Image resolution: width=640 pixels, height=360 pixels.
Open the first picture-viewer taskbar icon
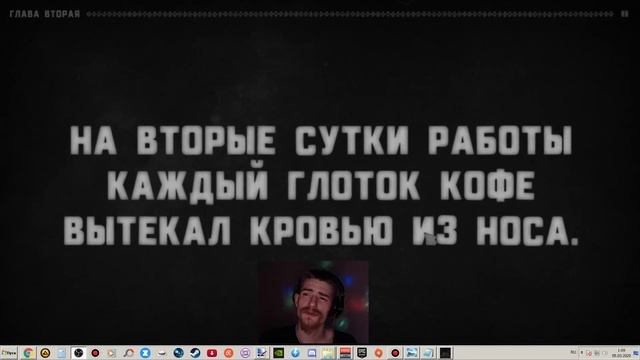click(x=412, y=353)
